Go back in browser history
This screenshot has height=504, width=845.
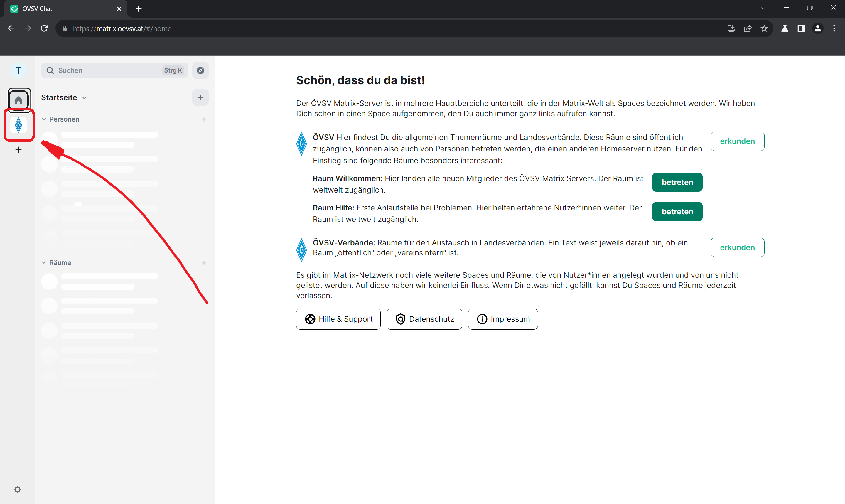[x=11, y=28]
